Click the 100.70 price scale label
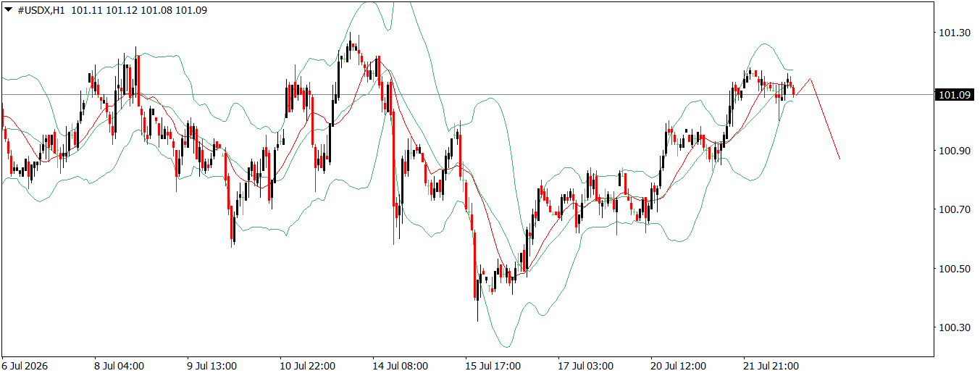This screenshot has height=376, width=980. click(954, 210)
